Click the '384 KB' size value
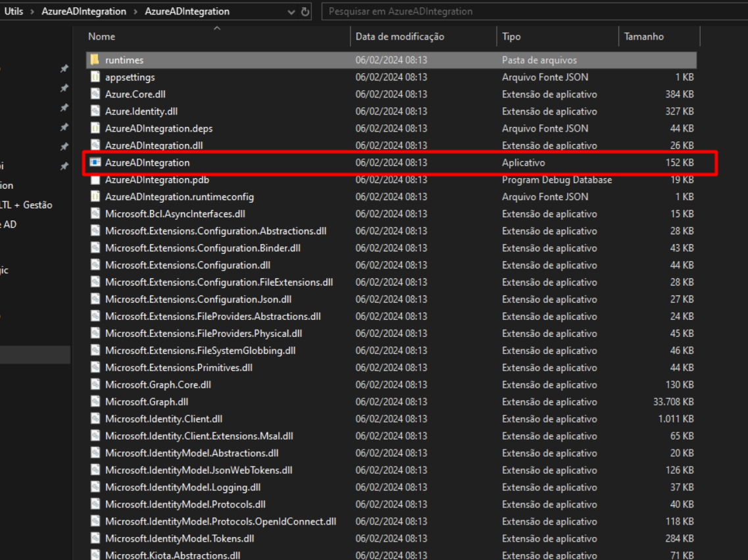The image size is (748, 560). click(680, 95)
